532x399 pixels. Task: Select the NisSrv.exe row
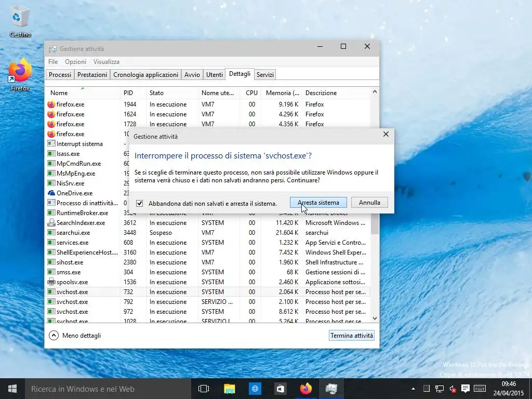pyautogui.click(x=87, y=183)
